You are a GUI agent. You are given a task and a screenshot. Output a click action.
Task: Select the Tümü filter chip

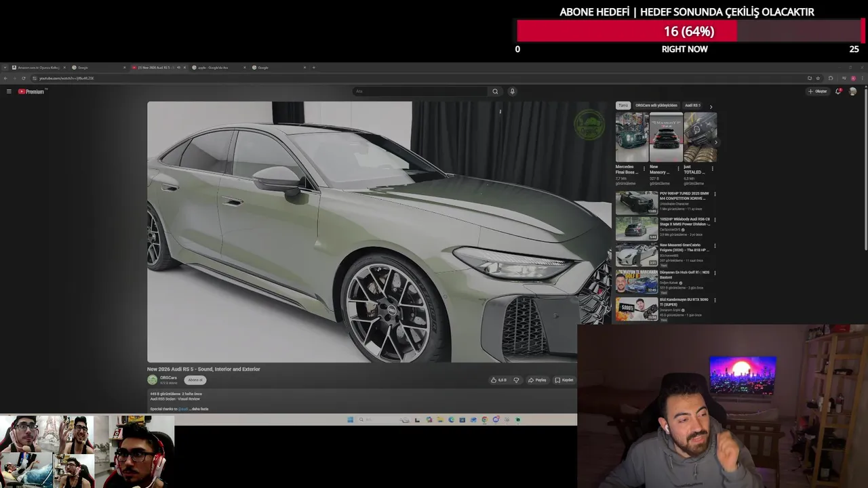click(x=623, y=106)
